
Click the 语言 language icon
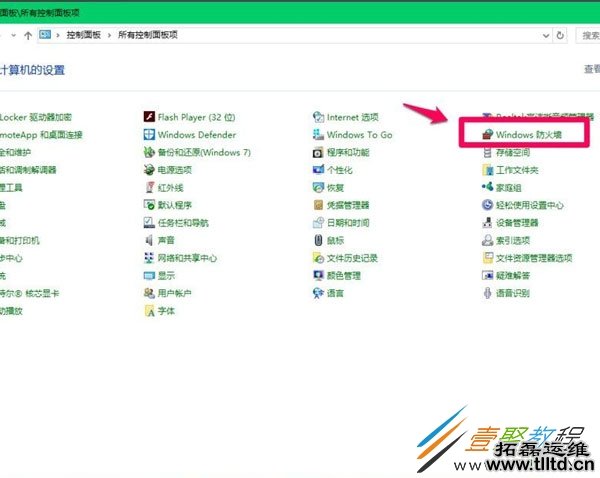click(x=318, y=293)
